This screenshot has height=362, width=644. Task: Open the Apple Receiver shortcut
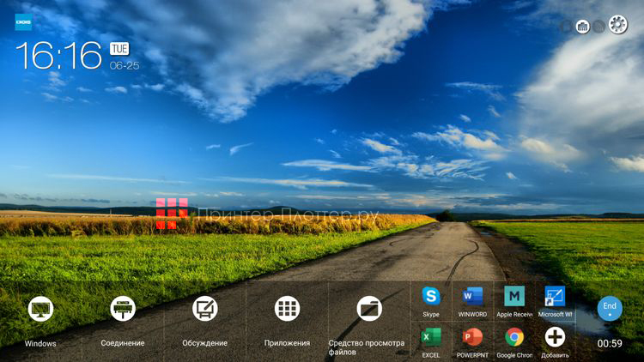point(514,296)
